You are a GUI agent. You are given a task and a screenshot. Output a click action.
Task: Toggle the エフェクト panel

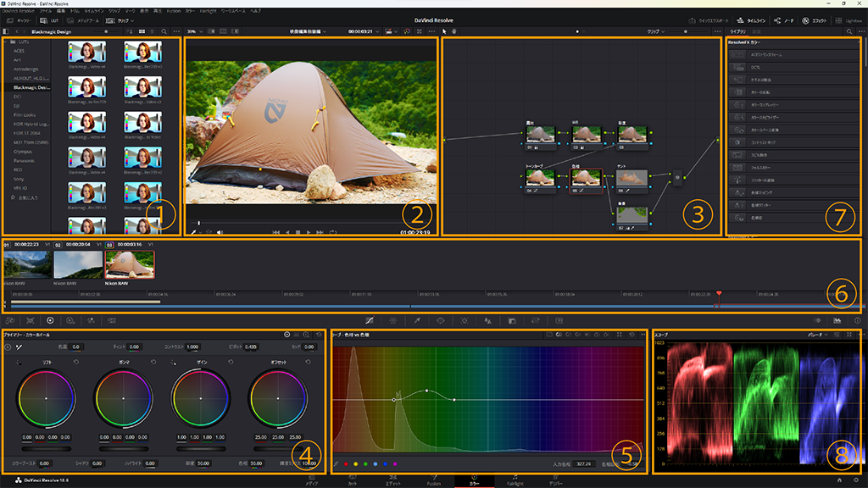pyautogui.click(x=815, y=20)
